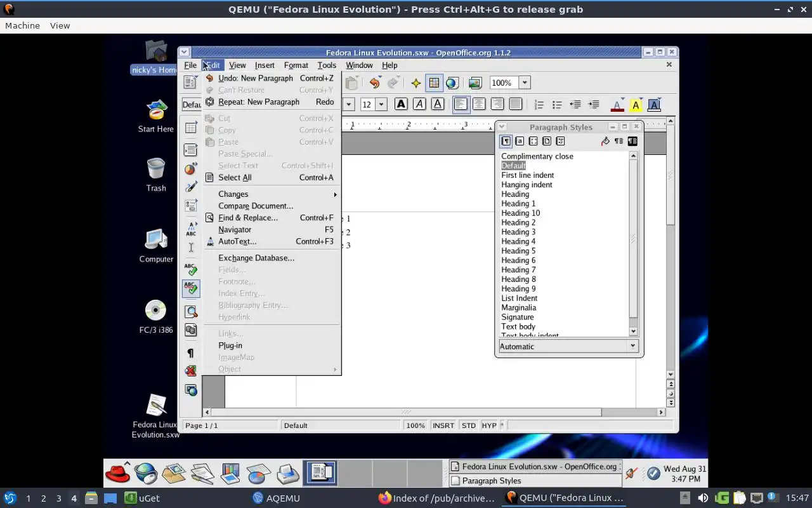Toggle Bold formatting
The height and width of the screenshot is (508, 812).
coord(401,104)
